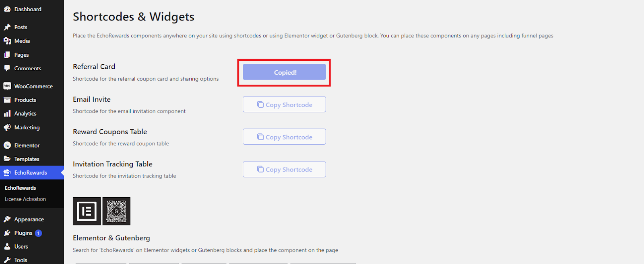Click the Elementor logo tile
Viewport: 644px width, 264px height.
point(87,211)
